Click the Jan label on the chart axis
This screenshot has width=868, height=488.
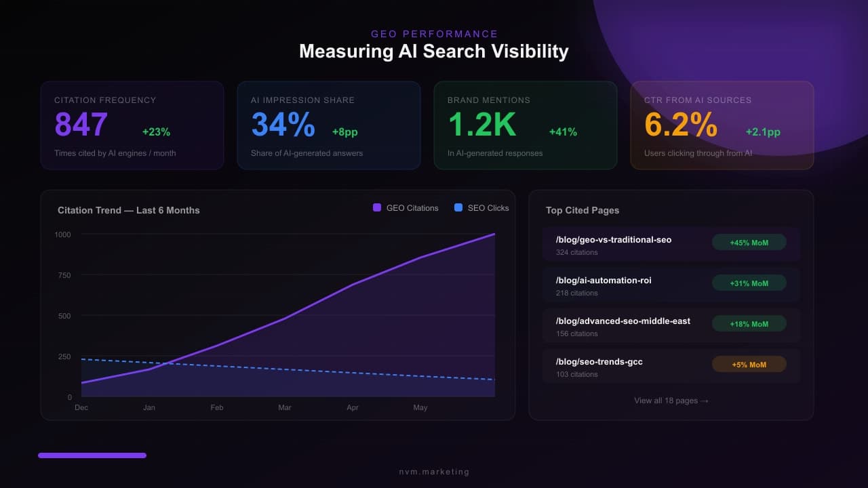click(149, 407)
